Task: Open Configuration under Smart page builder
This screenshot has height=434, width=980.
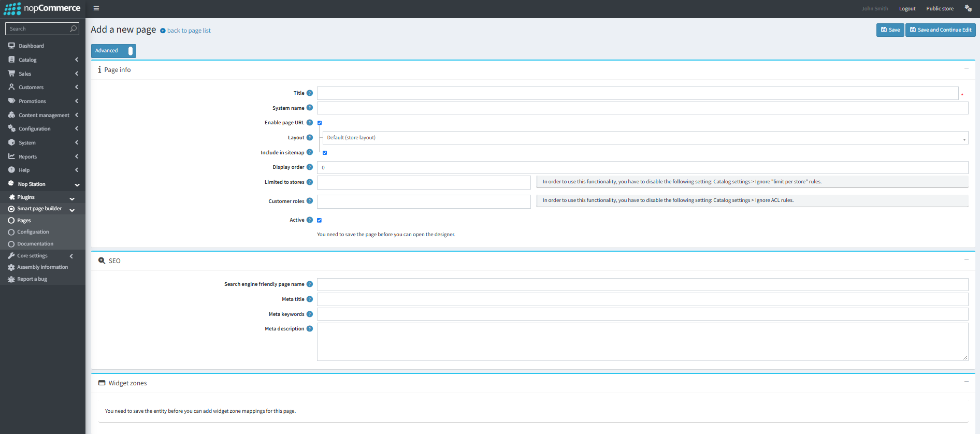Action: click(33, 232)
